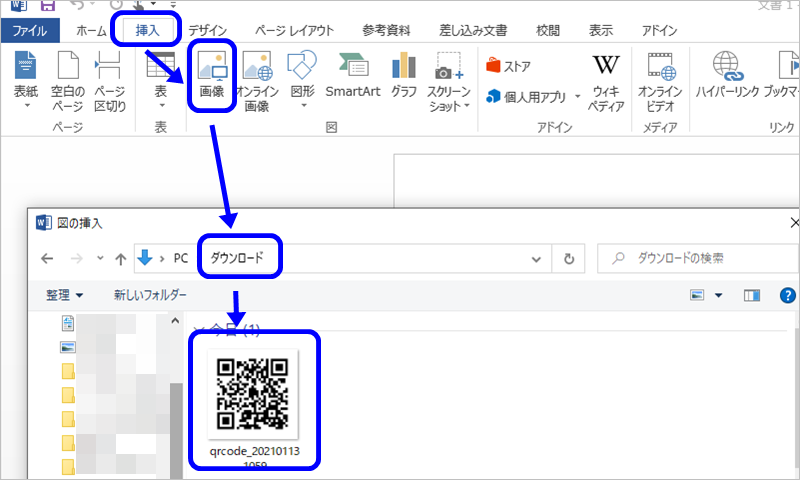Insert a hyperlink with ハイパーリンク

[727, 75]
